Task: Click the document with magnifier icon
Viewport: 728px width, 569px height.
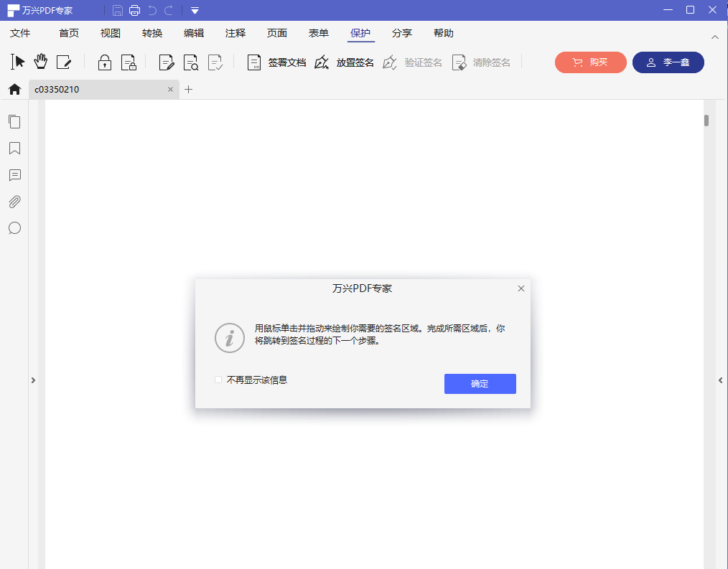Action: point(191,62)
